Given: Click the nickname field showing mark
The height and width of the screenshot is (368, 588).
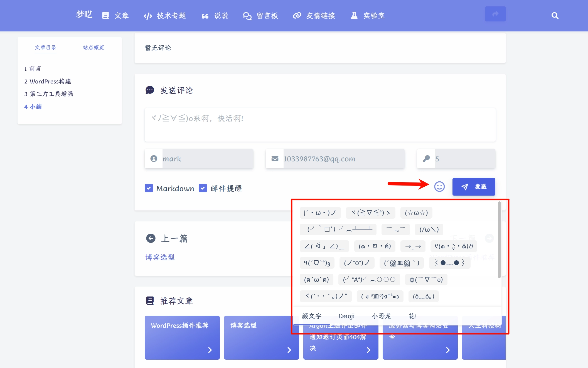Looking at the screenshot, I should [x=208, y=159].
